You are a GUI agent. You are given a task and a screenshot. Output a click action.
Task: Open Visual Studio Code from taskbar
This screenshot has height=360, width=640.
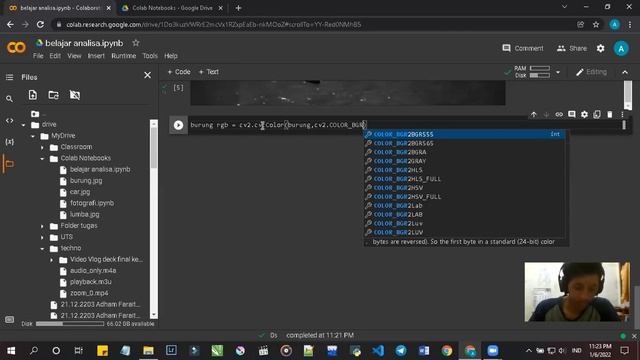[x=378, y=351]
